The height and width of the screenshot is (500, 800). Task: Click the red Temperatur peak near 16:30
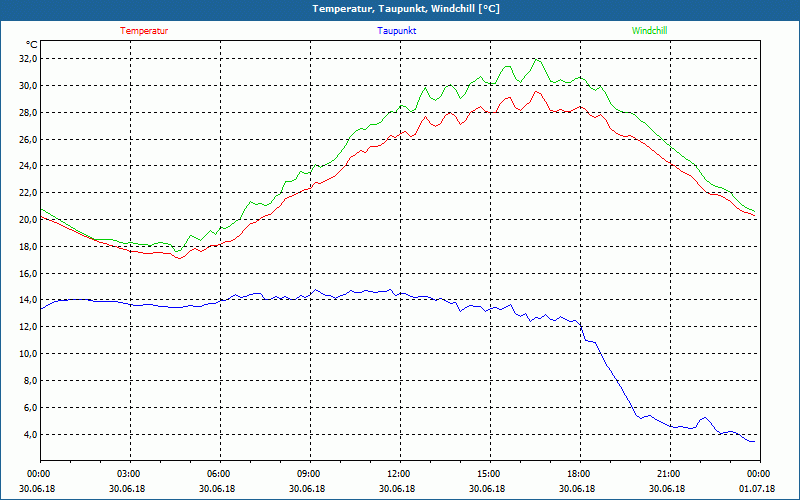point(536,92)
